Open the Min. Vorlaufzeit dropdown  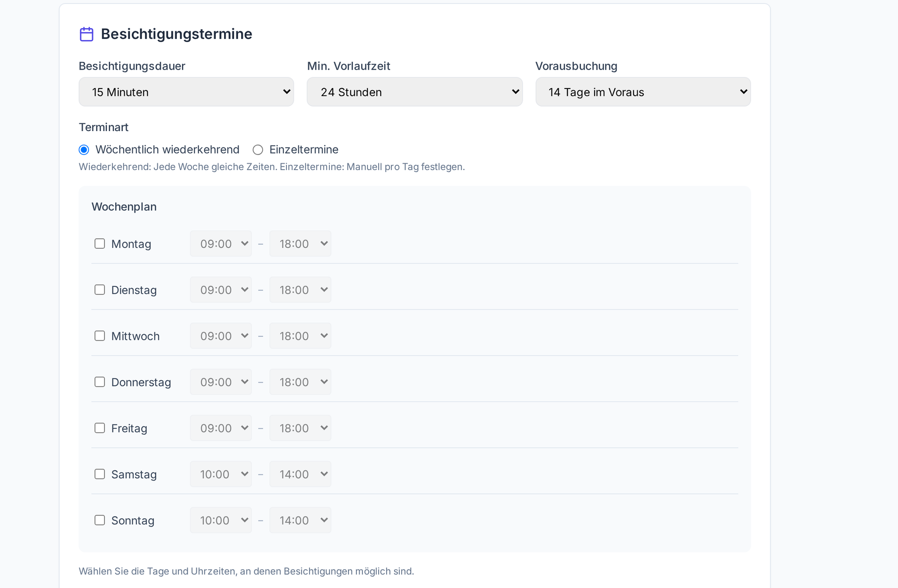click(x=415, y=92)
